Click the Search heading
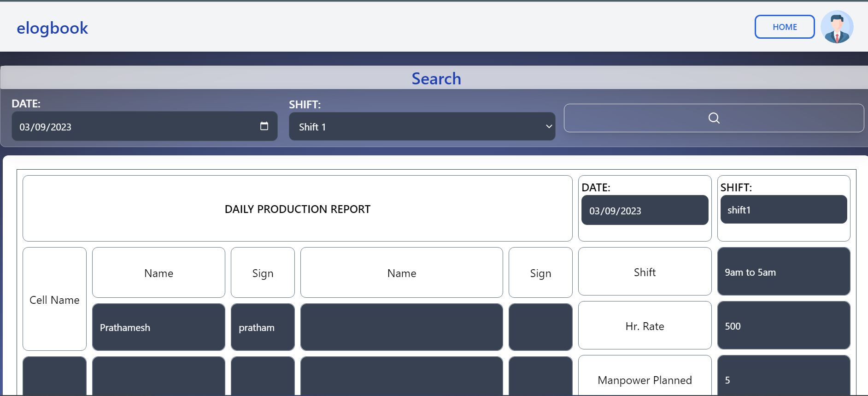 click(x=436, y=78)
